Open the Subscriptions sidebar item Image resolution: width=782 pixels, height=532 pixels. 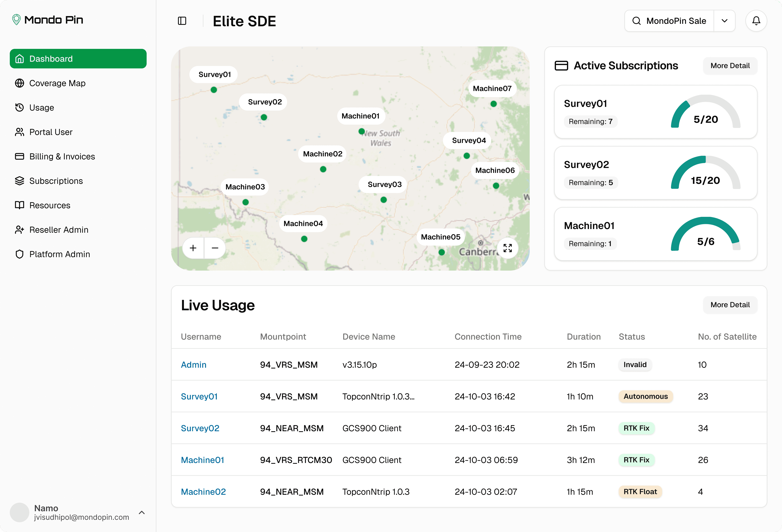[56, 181]
